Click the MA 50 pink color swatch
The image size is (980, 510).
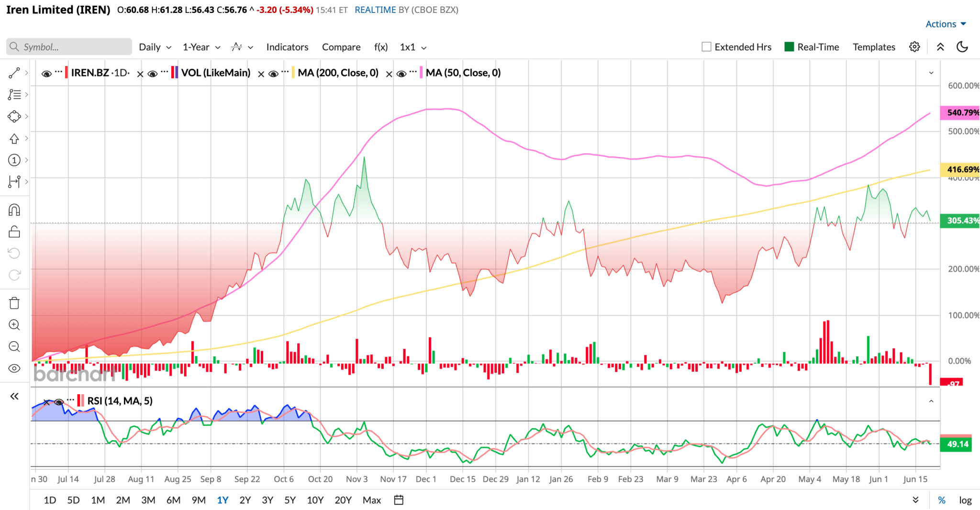pyautogui.click(x=421, y=73)
